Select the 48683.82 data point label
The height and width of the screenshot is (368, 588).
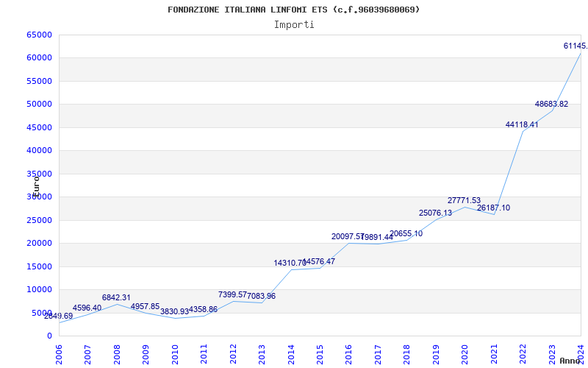551,104
